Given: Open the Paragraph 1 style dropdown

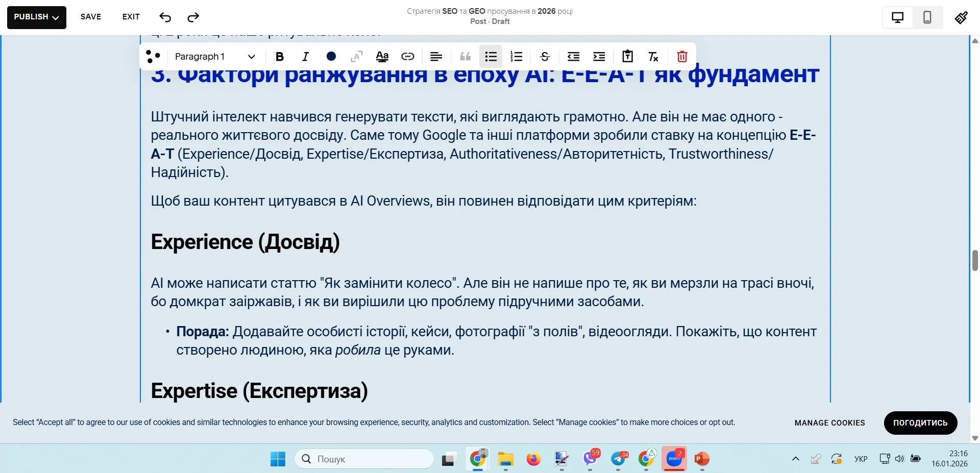Looking at the screenshot, I should click(x=214, y=57).
